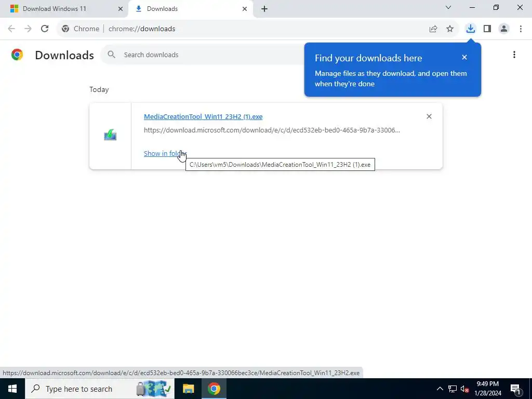The image size is (532, 399).
Task: Click the search magnifier icon
Action: [111, 55]
